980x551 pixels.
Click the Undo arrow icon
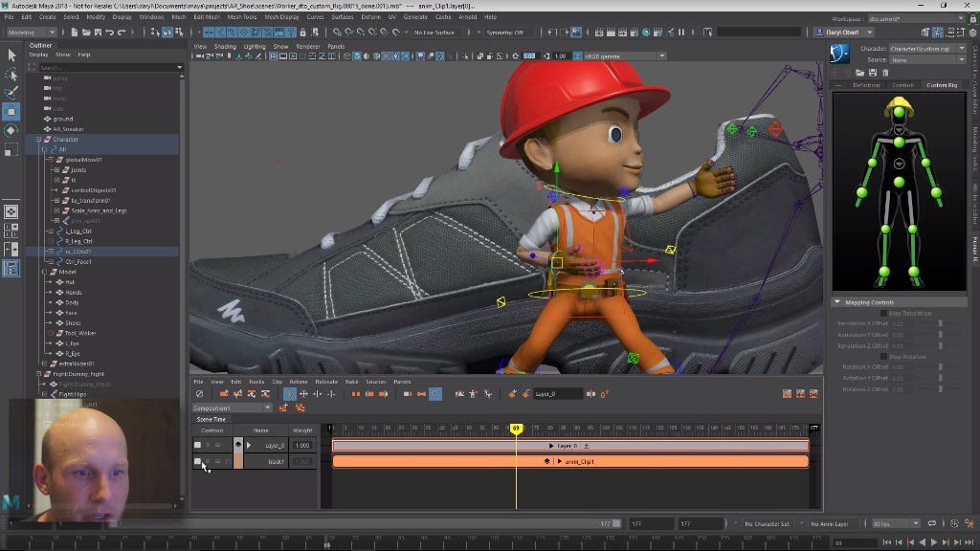point(109,32)
